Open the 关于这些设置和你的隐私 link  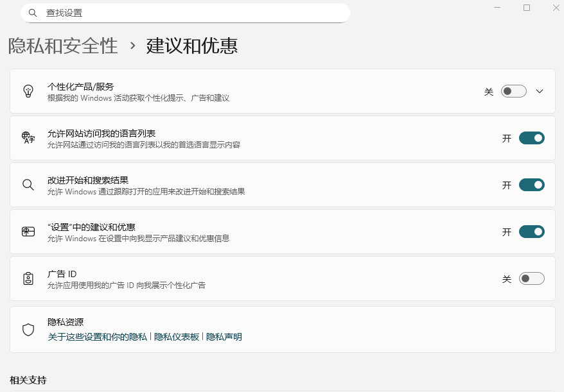pos(97,337)
